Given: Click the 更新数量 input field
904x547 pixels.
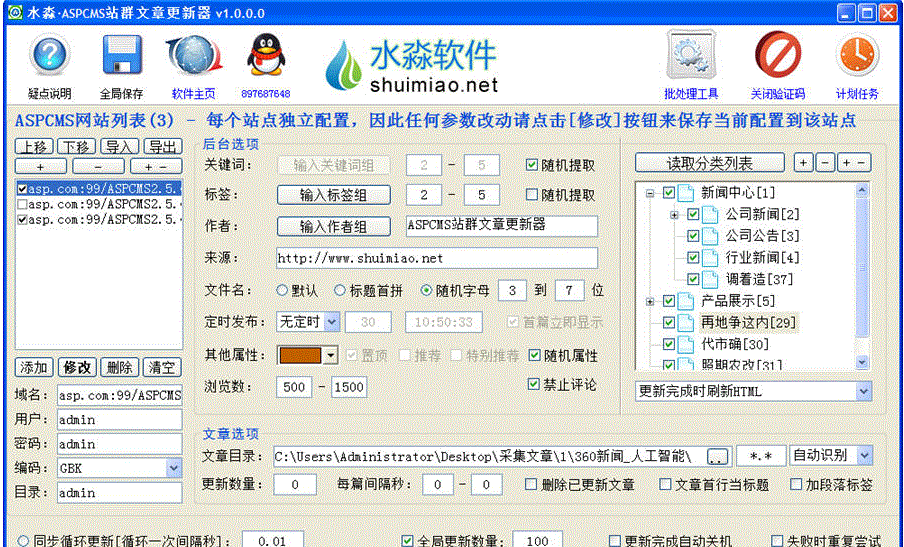Looking at the screenshot, I should point(295,485).
